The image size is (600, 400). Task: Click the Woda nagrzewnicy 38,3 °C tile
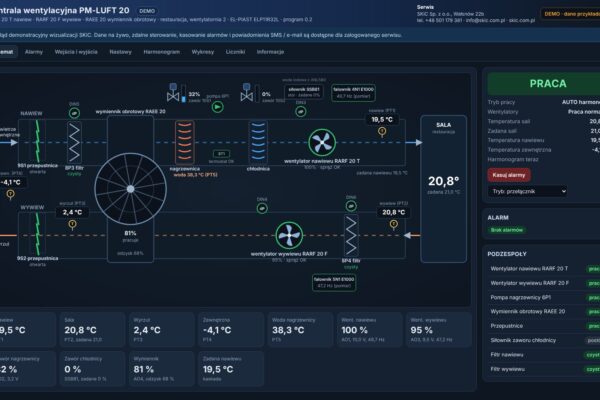tap(300, 330)
